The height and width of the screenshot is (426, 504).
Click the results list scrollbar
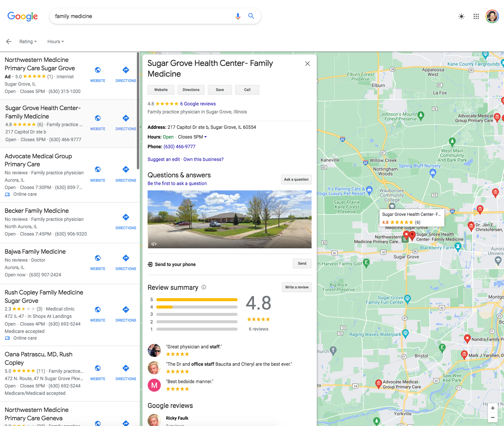click(138, 110)
